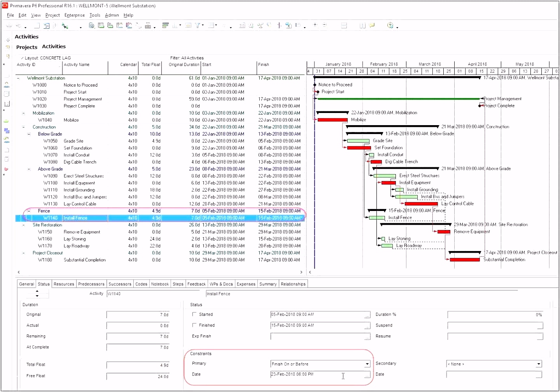This screenshot has width=560, height=392.
Task: Tick the Started checkbox
Action: (x=194, y=314)
